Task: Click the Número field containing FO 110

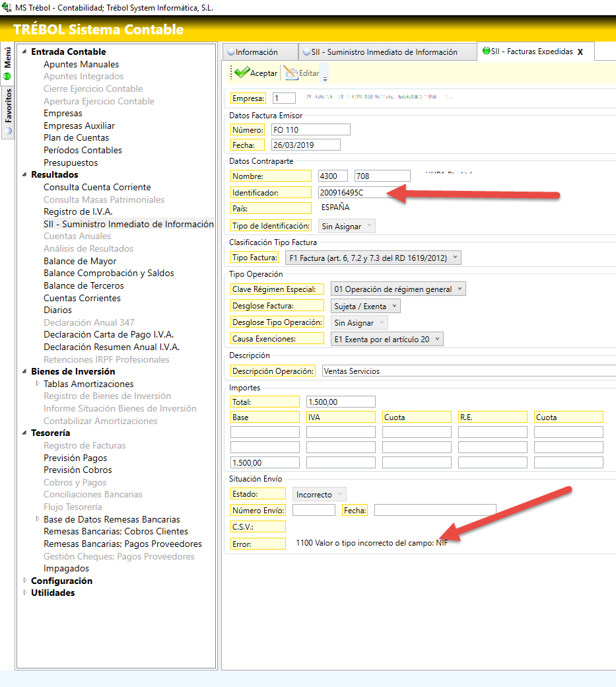Action: [x=311, y=129]
